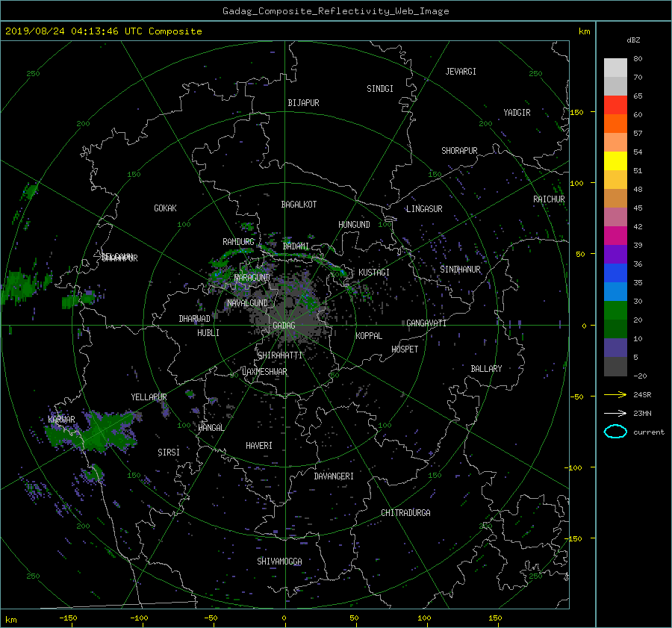Viewport: 672px width, 628px height.
Task: Click the LINGASUR city label
Action: coord(424,209)
